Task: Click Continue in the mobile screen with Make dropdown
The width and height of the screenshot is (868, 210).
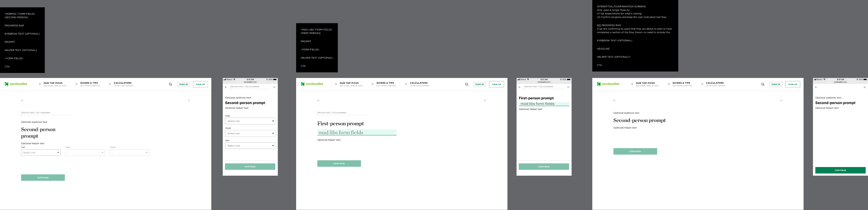Action: (x=250, y=167)
